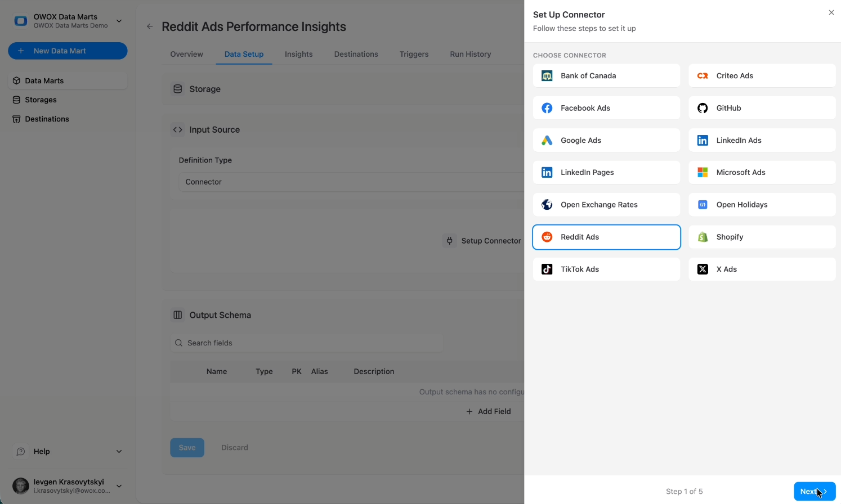Click the Save button
The height and width of the screenshot is (504, 841).
pyautogui.click(x=187, y=448)
